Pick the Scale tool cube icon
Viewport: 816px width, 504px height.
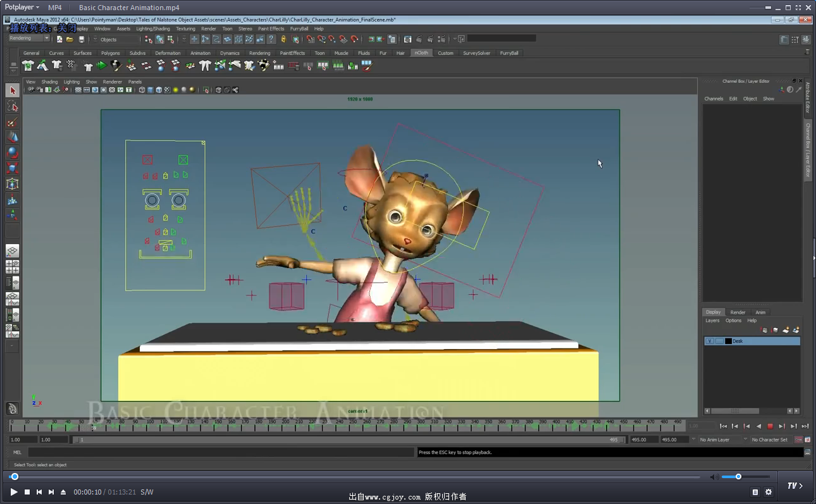pos(13,168)
